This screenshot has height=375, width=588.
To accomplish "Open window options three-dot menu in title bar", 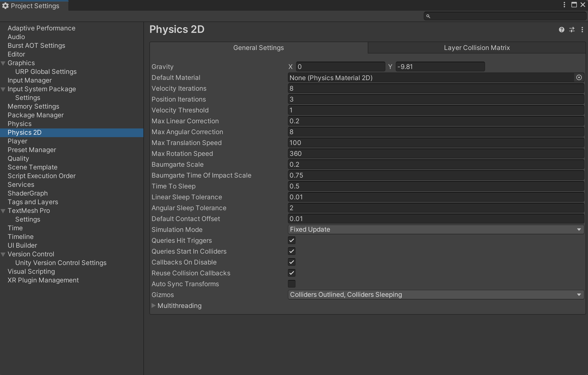I will tap(564, 5).
